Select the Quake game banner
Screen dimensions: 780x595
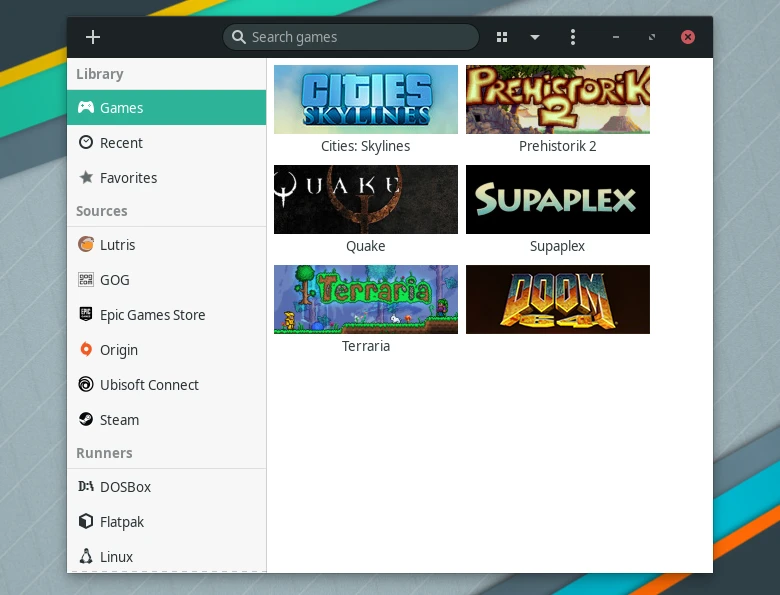point(366,199)
